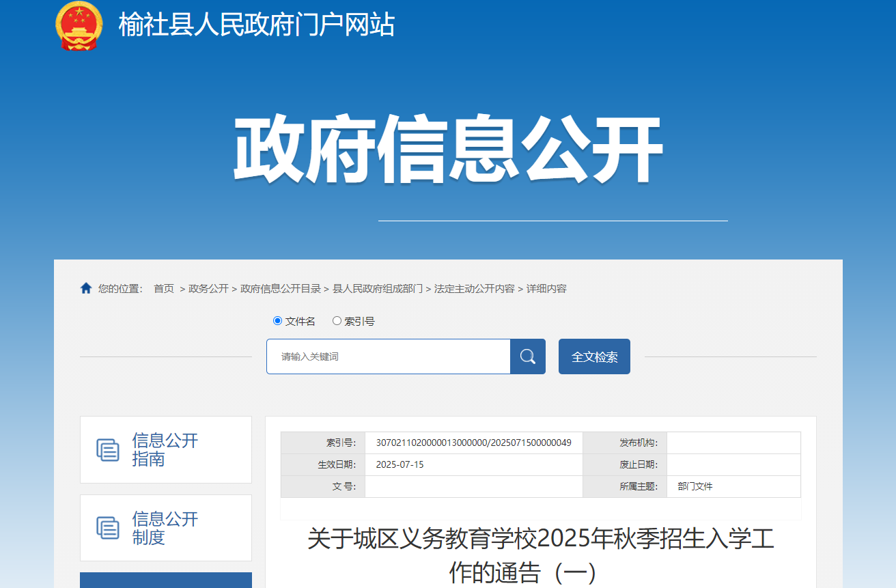The image size is (896, 588).
Task: Click the article title 关于城区义务教育学校2025年秋季招生入学工作的通告
Action: pos(541,556)
